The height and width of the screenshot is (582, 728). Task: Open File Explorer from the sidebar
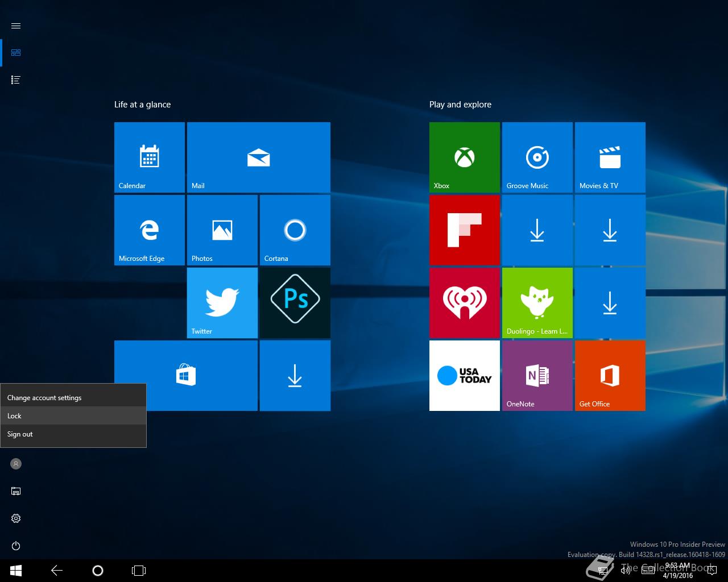pos(16,491)
